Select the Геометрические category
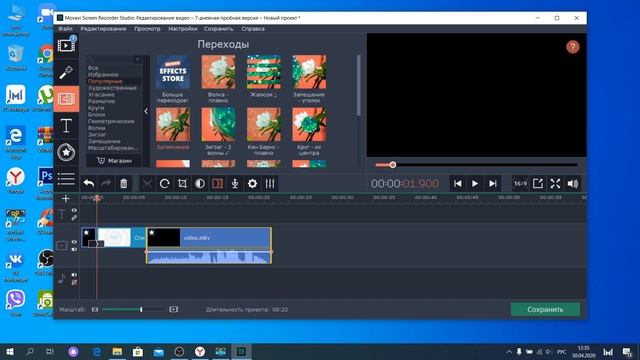This screenshot has height=360, width=640. (x=111, y=121)
